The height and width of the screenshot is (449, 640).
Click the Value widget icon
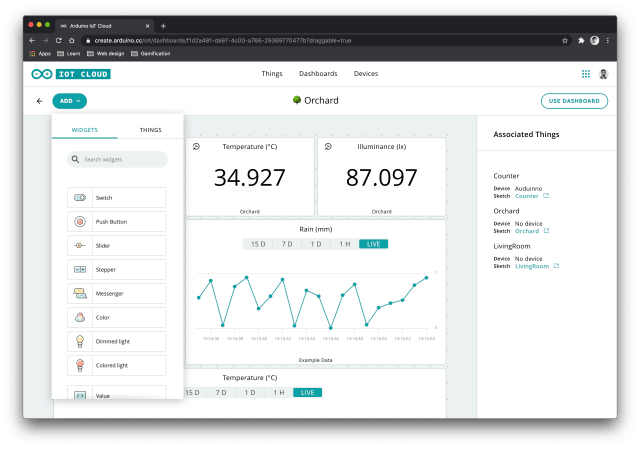[x=80, y=395]
